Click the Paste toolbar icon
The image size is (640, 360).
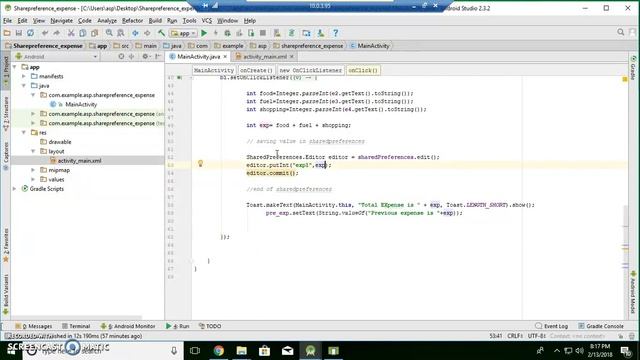click(x=95, y=33)
